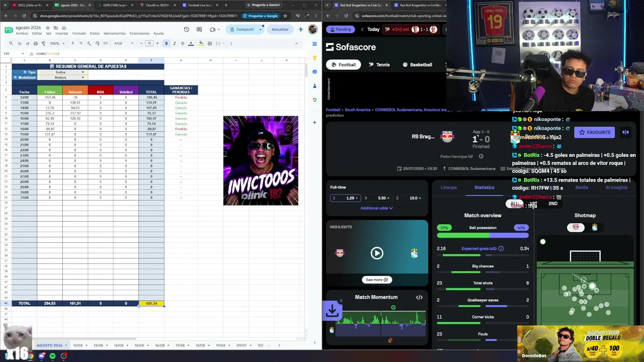This screenshot has width=644, height=362.
Task: Open the text color picker
Action: pos(191,43)
